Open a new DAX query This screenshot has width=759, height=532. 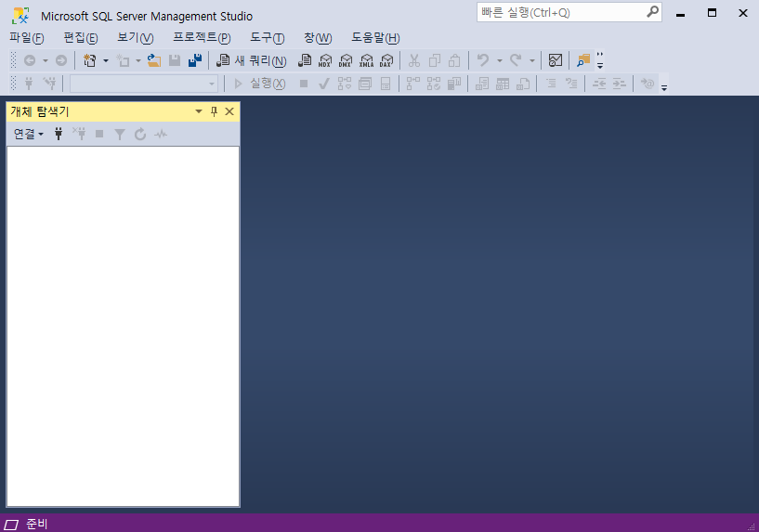386,60
